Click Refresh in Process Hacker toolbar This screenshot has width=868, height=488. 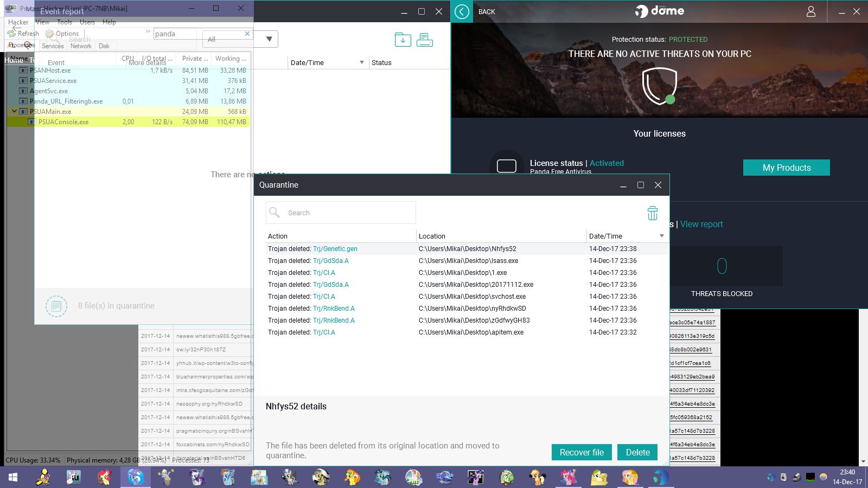[x=23, y=34]
